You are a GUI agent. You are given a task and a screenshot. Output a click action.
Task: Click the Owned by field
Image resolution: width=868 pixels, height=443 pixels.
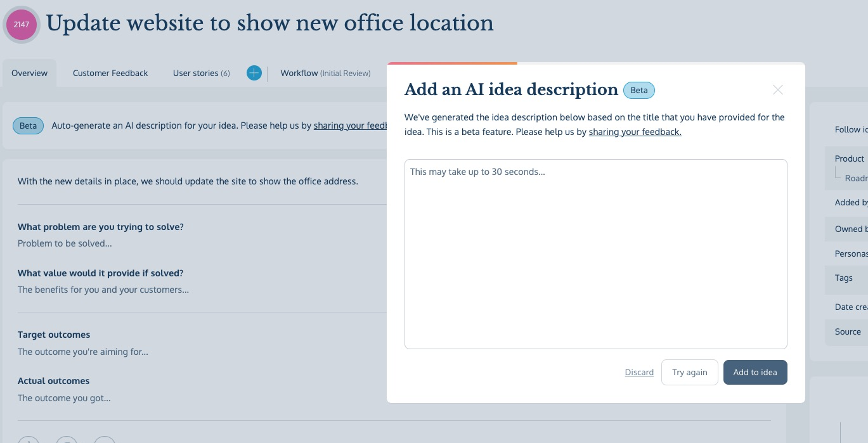(x=852, y=229)
